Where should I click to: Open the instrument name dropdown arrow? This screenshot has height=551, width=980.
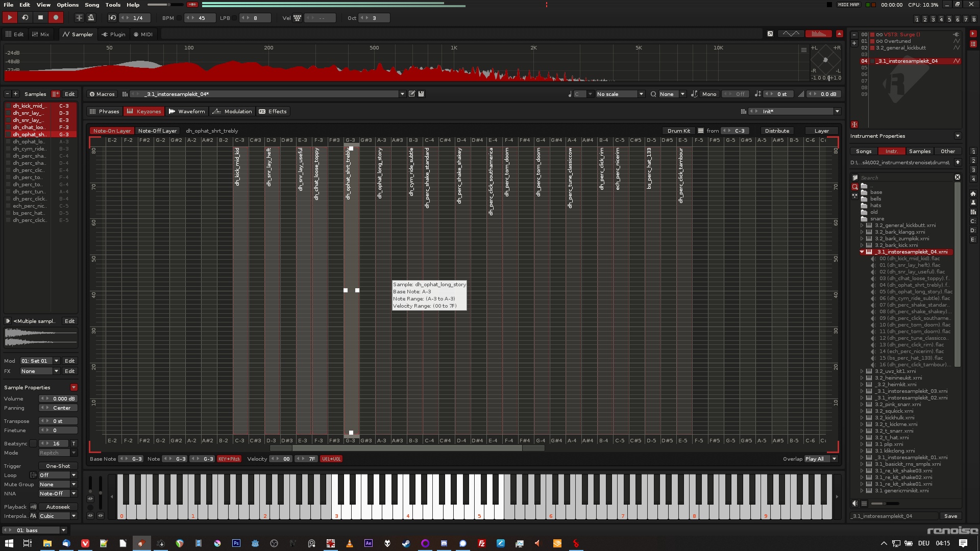(402, 94)
